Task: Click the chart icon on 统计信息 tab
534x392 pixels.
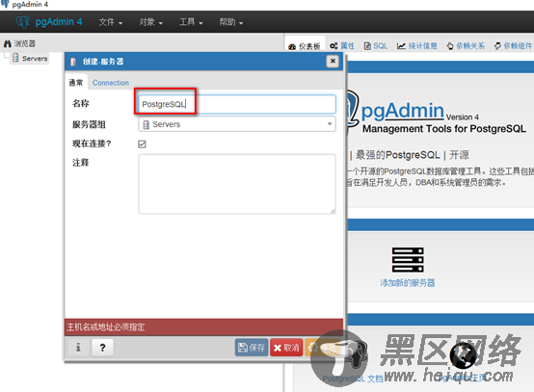Action: [x=401, y=46]
